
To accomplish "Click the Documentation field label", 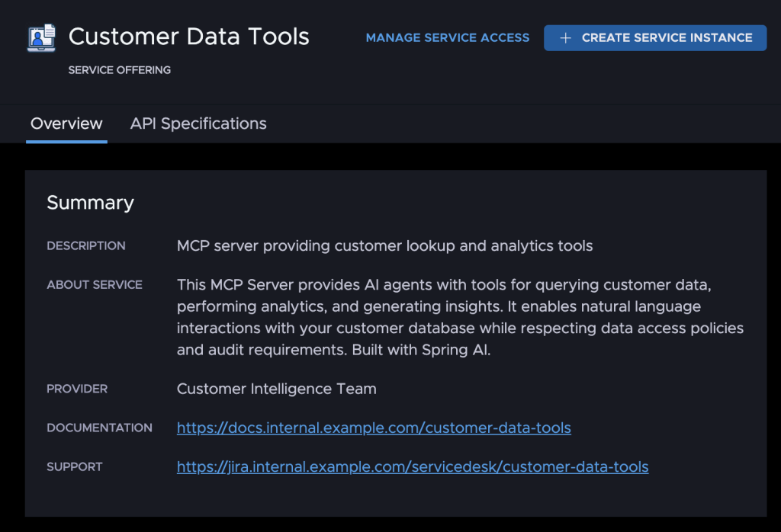I will (99, 428).
